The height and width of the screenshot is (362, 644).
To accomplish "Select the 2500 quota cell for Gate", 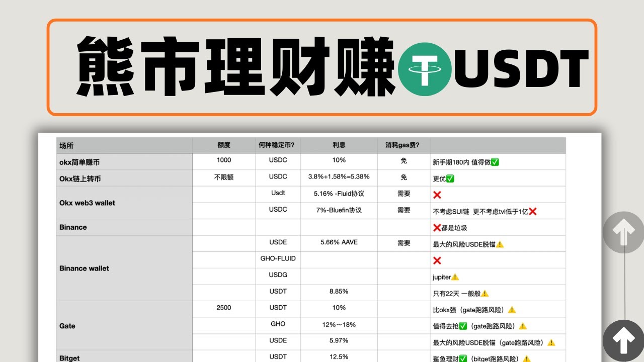I will (224, 308).
